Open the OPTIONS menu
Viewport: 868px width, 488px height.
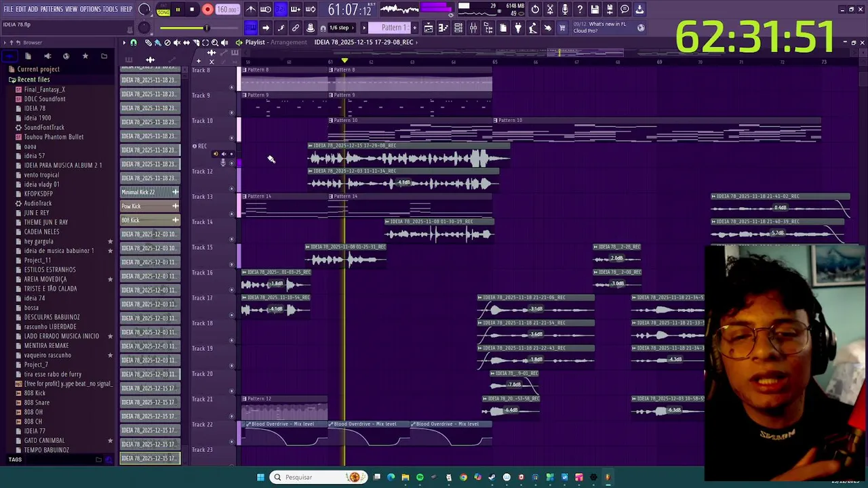[90, 9]
